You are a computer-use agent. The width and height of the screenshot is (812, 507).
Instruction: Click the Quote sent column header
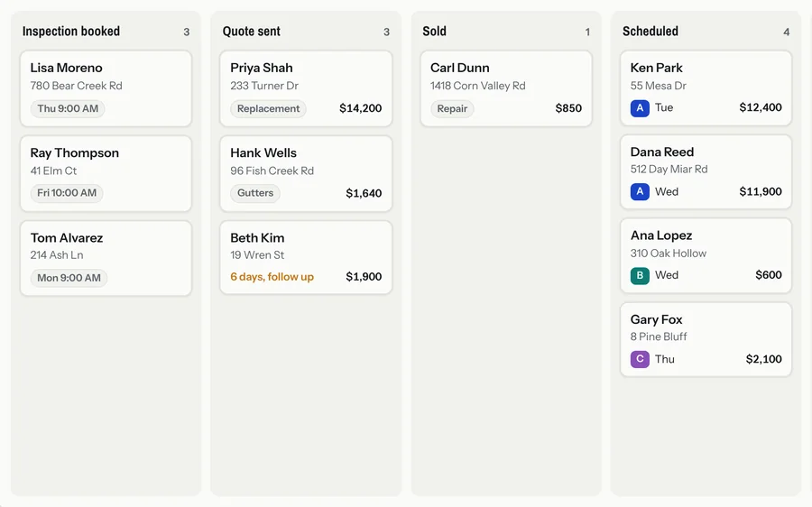[x=251, y=31]
